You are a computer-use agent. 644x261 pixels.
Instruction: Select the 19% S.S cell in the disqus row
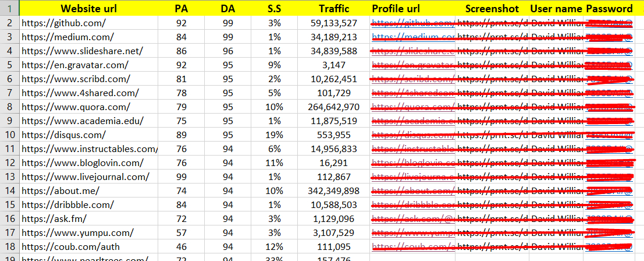pyautogui.click(x=273, y=135)
